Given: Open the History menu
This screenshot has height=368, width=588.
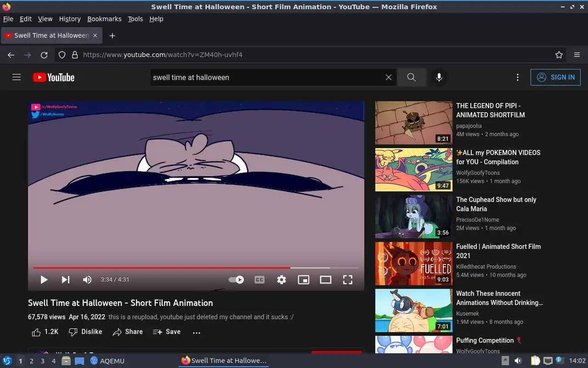Looking at the screenshot, I should click(x=70, y=19).
